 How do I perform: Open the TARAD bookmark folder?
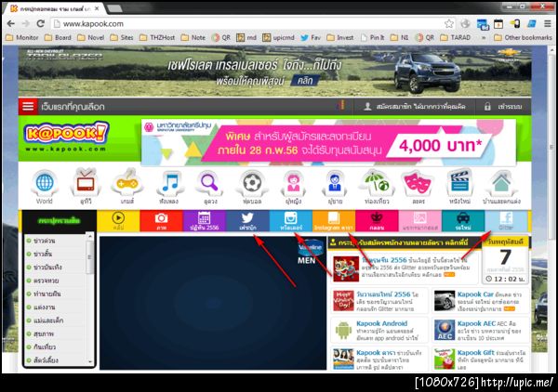[x=456, y=37]
